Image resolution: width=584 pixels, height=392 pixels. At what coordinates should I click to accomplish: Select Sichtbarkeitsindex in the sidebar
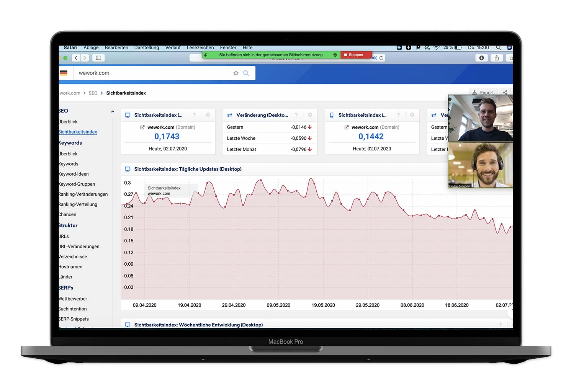point(78,132)
